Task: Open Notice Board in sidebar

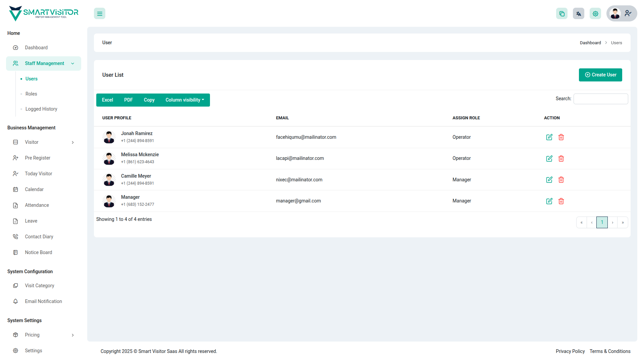Action: coord(38,252)
